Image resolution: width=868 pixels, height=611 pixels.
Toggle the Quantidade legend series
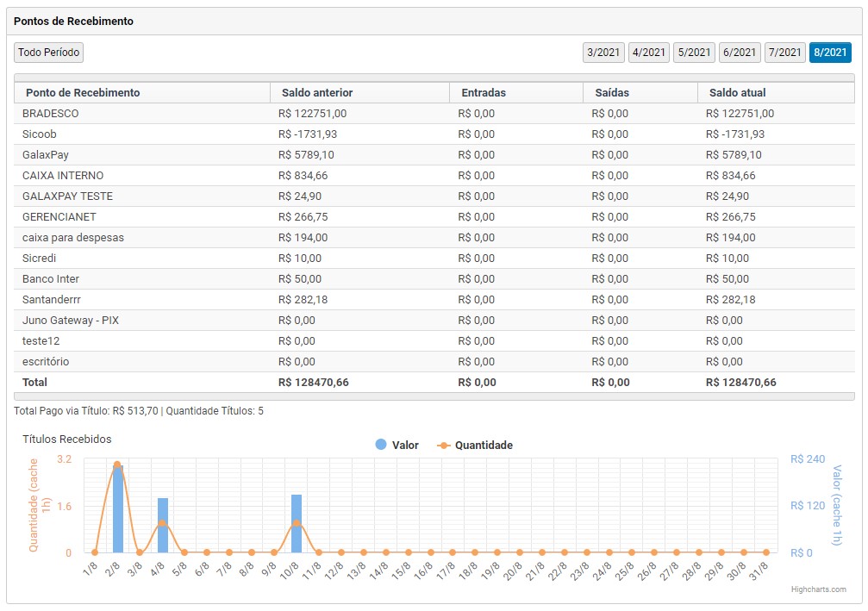[x=475, y=445]
